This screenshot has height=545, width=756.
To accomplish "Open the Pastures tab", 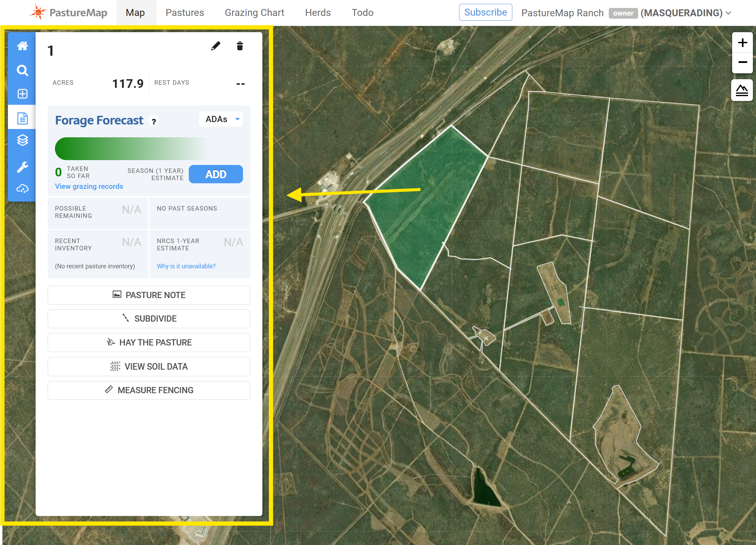I will (x=185, y=13).
